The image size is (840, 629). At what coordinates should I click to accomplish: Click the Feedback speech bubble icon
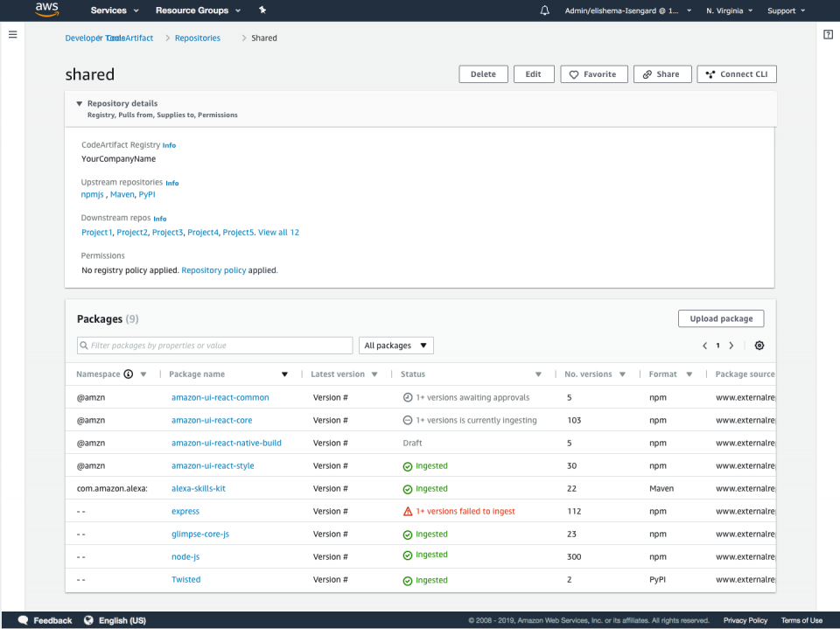[x=23, y=620]
